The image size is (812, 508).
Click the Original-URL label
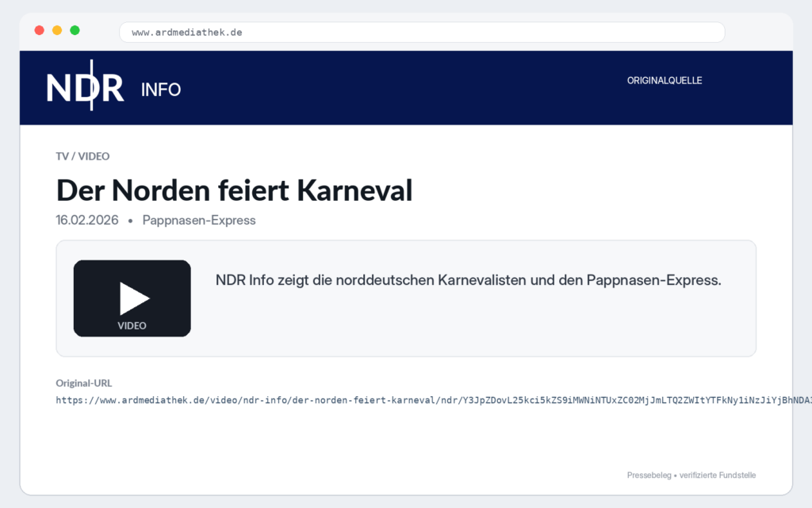[84, 383]
